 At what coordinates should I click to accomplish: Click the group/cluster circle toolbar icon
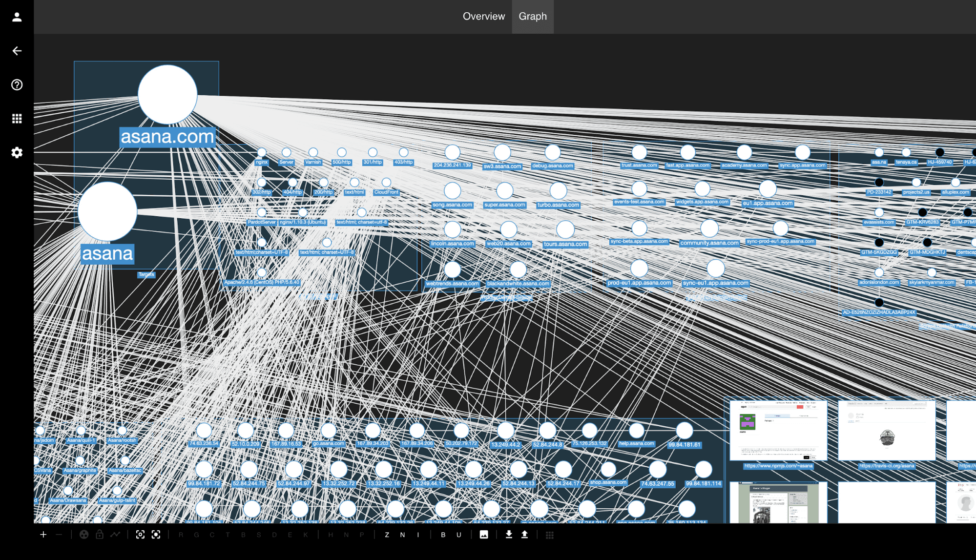click(x=84, y=535)
